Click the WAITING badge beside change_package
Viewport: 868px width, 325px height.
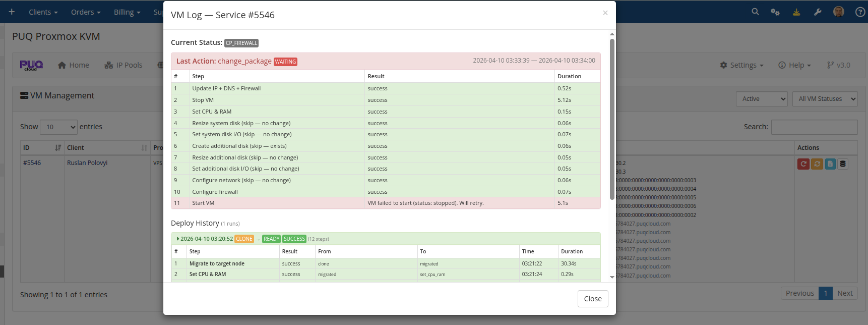point(285,62)
